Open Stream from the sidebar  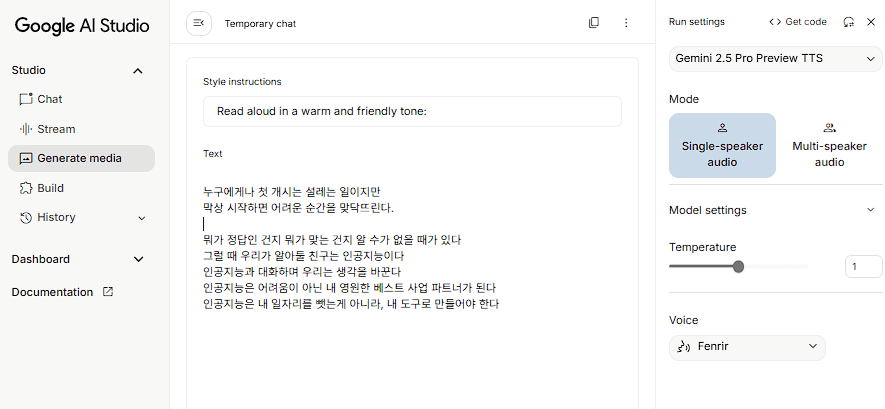coord(56,129)
